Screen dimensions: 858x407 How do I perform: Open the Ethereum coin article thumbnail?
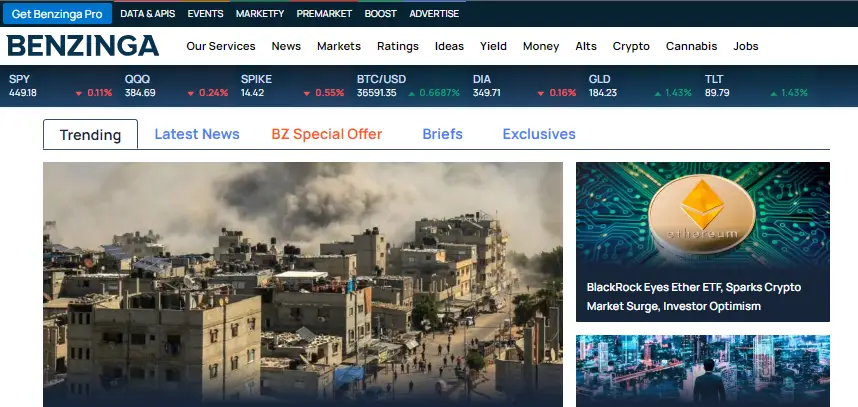(x=703, y=214)
